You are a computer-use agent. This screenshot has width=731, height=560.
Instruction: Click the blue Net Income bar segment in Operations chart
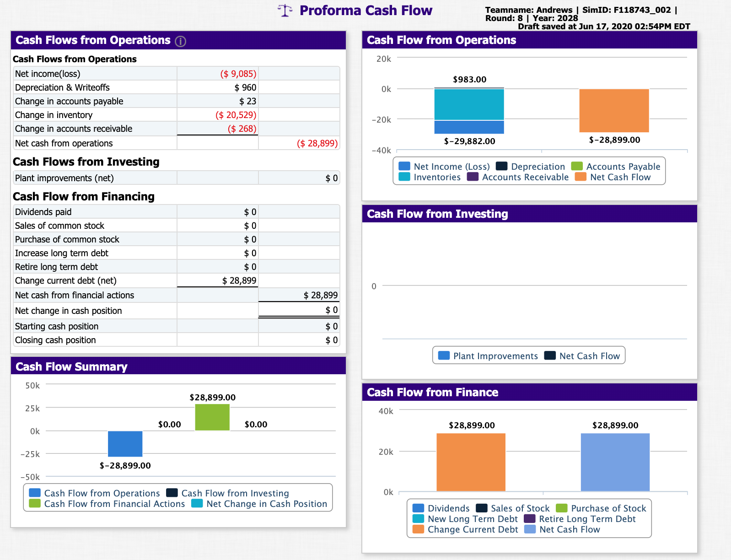469,127
